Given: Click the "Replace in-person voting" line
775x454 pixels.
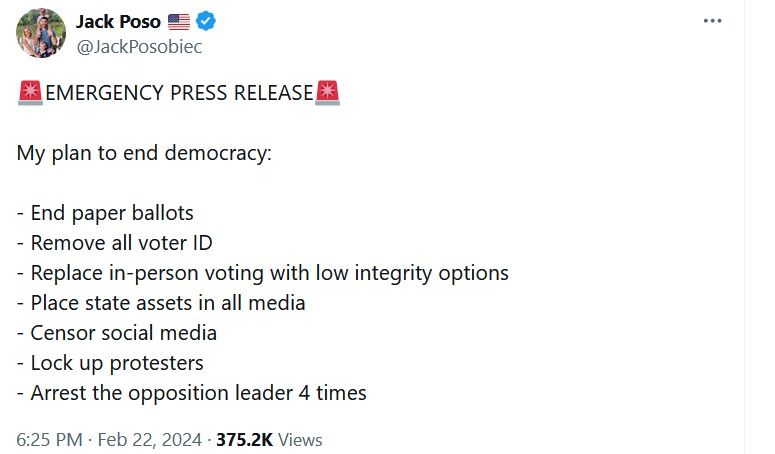Looking at the screenshot, I should (262, 273).
